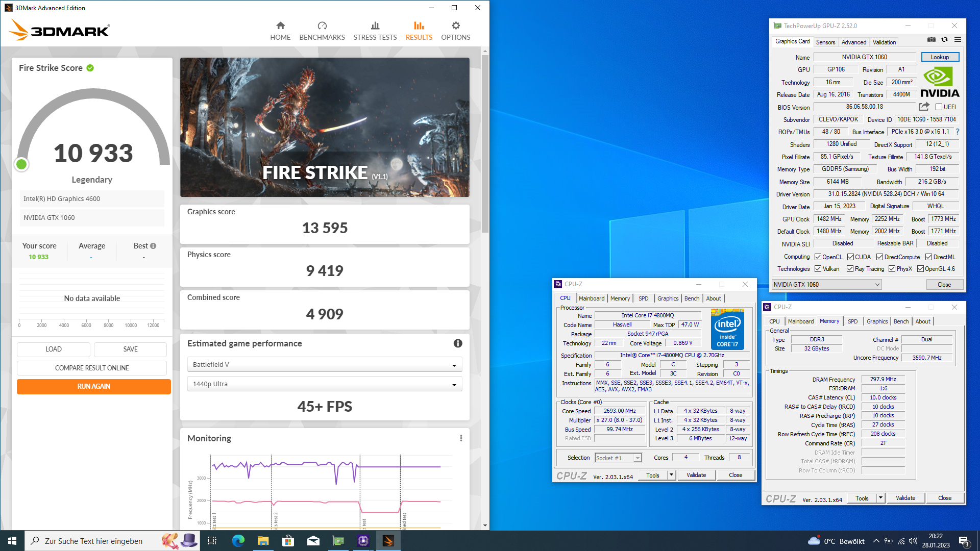Switch to the Advanced tab in GPU-Z
The height and width of the screenshot is (551, 980).
854,42
